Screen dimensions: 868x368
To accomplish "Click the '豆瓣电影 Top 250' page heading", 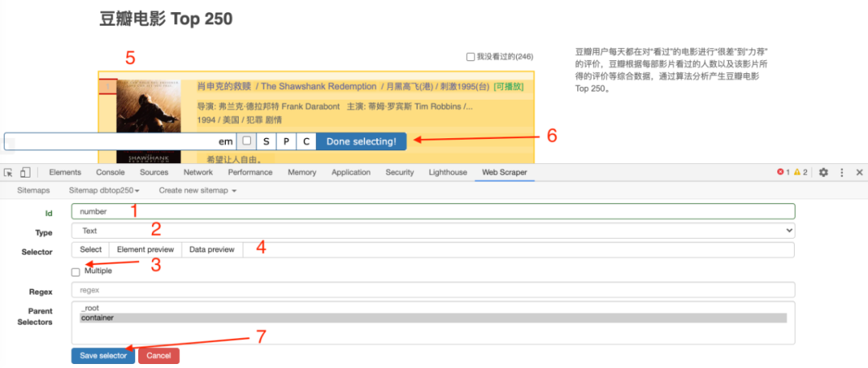I will tap(166, 18).
